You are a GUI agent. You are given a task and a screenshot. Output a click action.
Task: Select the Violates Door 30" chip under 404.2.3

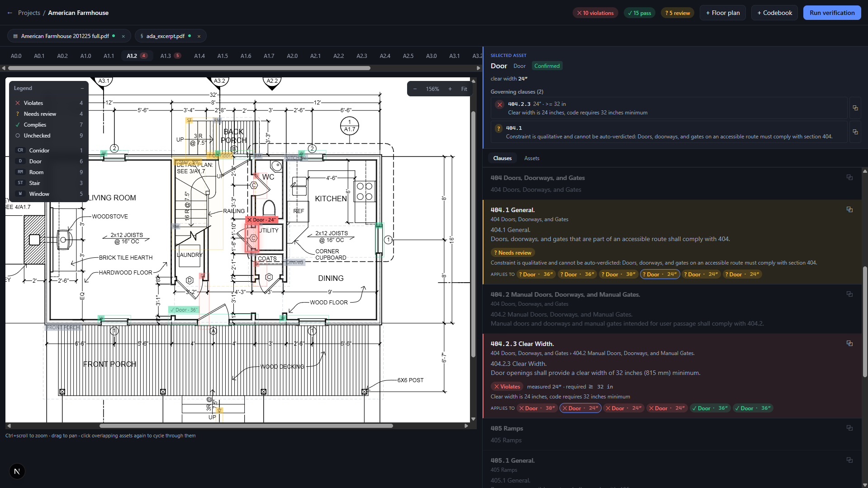point(537,408)
